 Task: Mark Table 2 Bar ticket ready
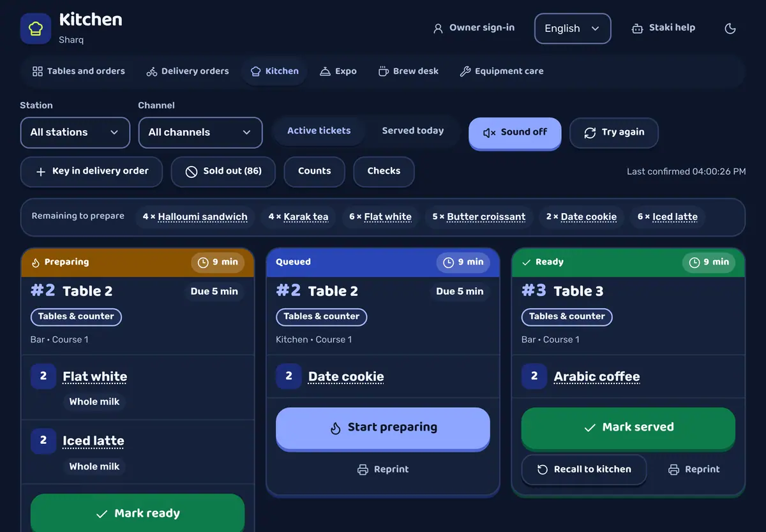(x=138, y=513)
